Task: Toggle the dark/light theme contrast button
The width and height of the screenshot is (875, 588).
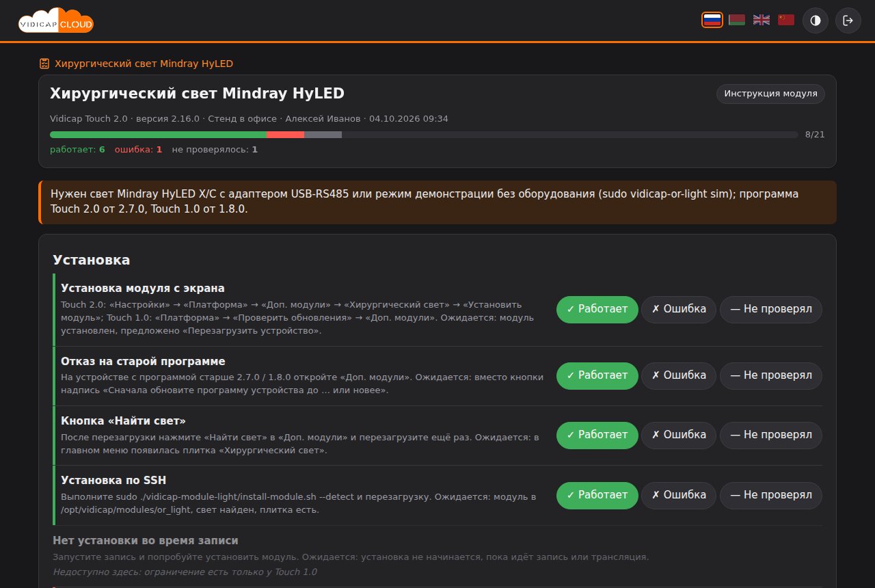Action: [x=816, y=21]
